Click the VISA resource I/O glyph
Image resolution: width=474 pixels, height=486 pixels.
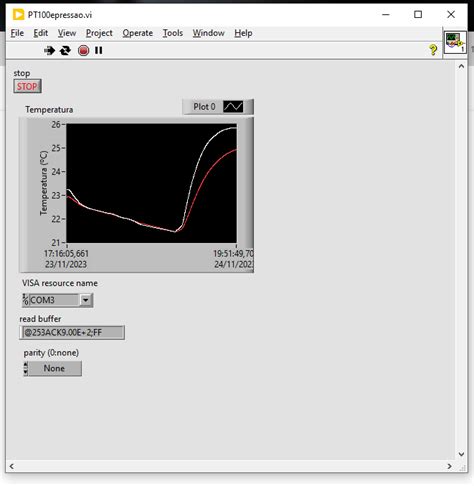(26, 300)
